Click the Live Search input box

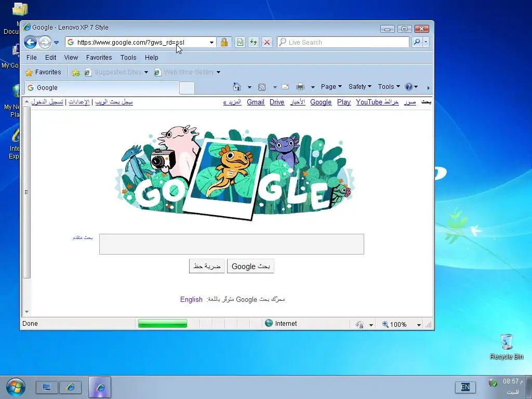[x=343, y=43]
